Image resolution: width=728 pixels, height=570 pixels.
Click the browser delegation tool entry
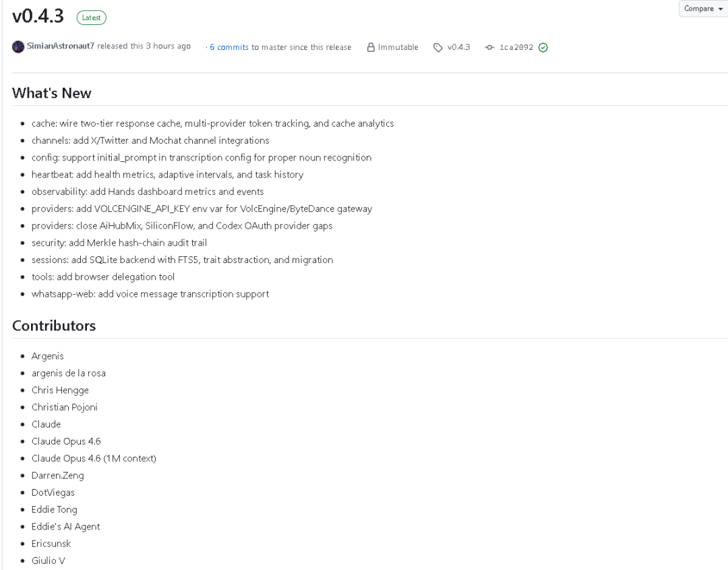coord(103,277)
